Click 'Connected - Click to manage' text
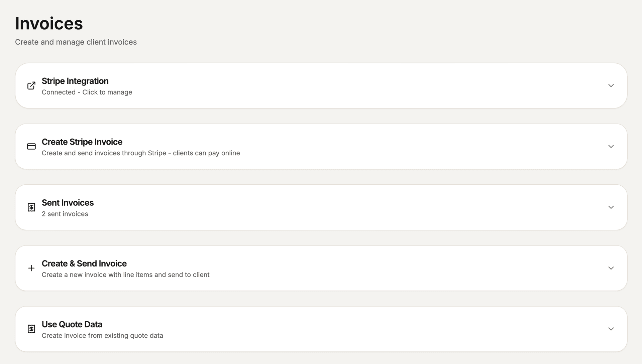Screen dimensions: 642x364 click(x=87, y=92)
